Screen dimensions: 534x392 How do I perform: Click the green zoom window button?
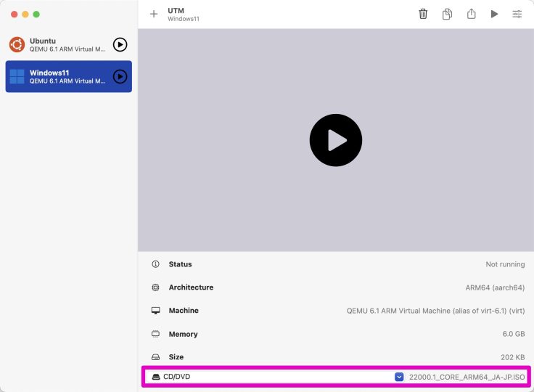(x=36, y=14)
